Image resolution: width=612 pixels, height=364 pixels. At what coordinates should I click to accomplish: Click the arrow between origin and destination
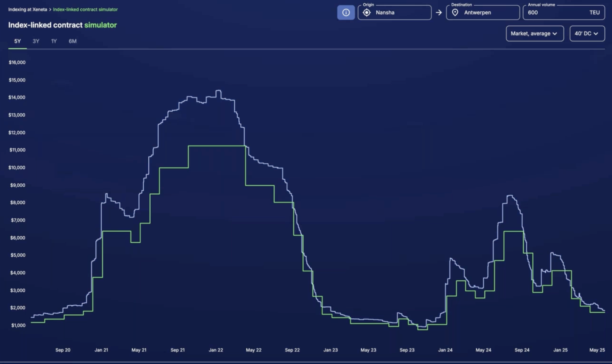(x=439, y=13)
